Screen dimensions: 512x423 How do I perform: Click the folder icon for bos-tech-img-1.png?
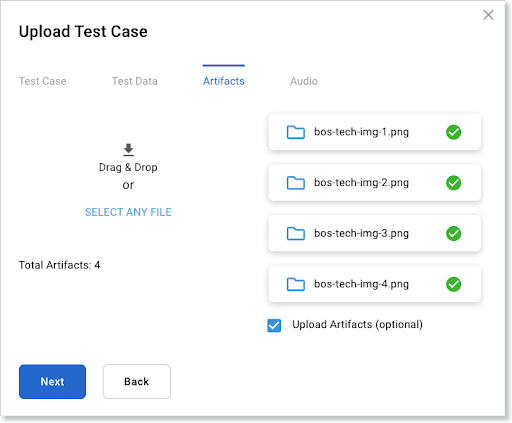pyautogui.click(x=296, y=132)
